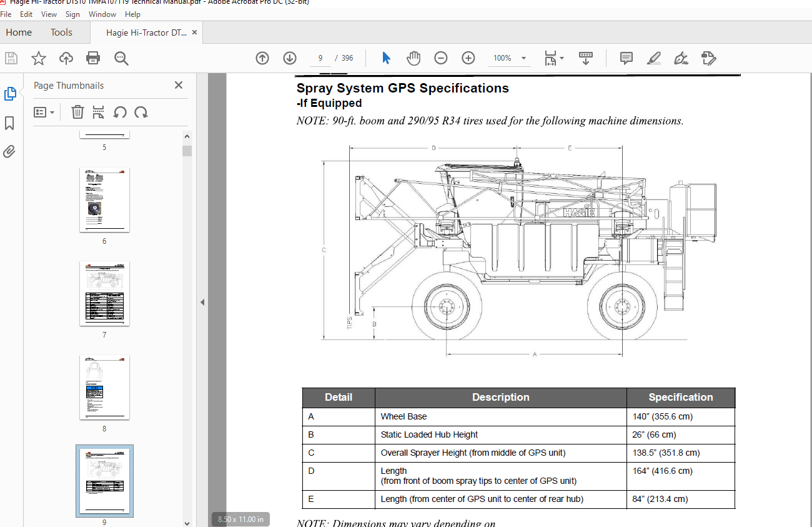Open the Page Thumbnails sidebar icon

(x=10, y=94)
